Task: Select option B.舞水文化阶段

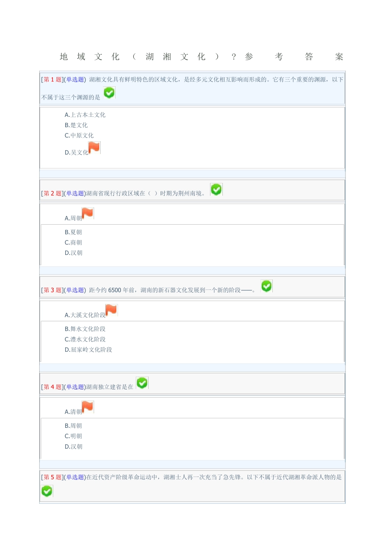Action: coord(85,329)
